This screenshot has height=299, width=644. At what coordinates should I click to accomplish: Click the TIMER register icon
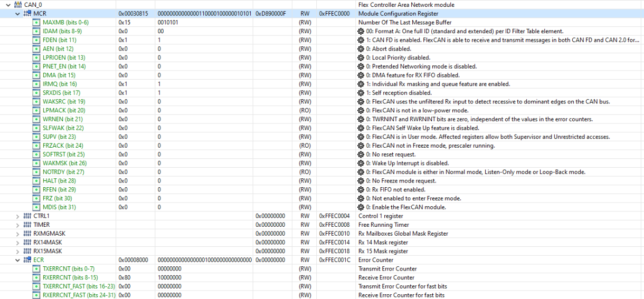click(x=27, y=225)
